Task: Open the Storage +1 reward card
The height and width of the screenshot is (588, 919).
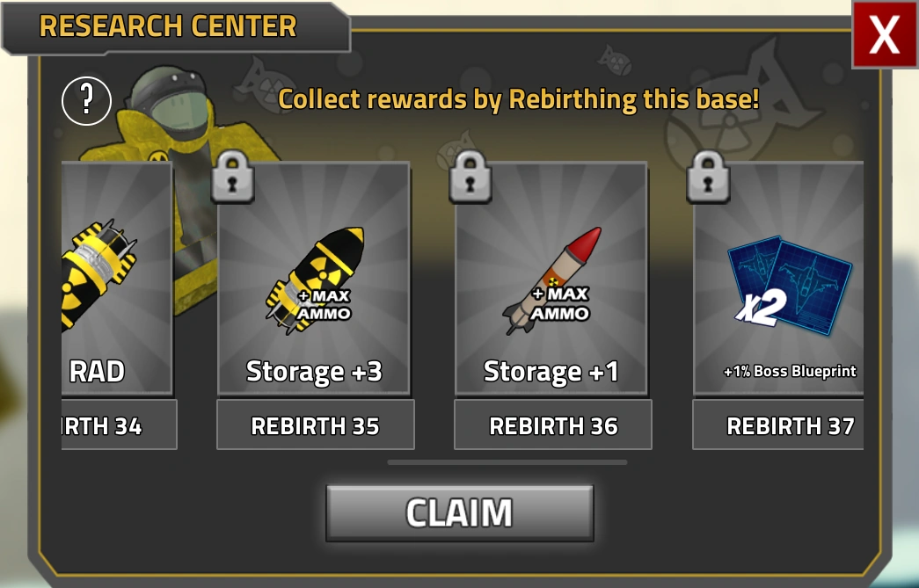Action: tap(551, 279)
